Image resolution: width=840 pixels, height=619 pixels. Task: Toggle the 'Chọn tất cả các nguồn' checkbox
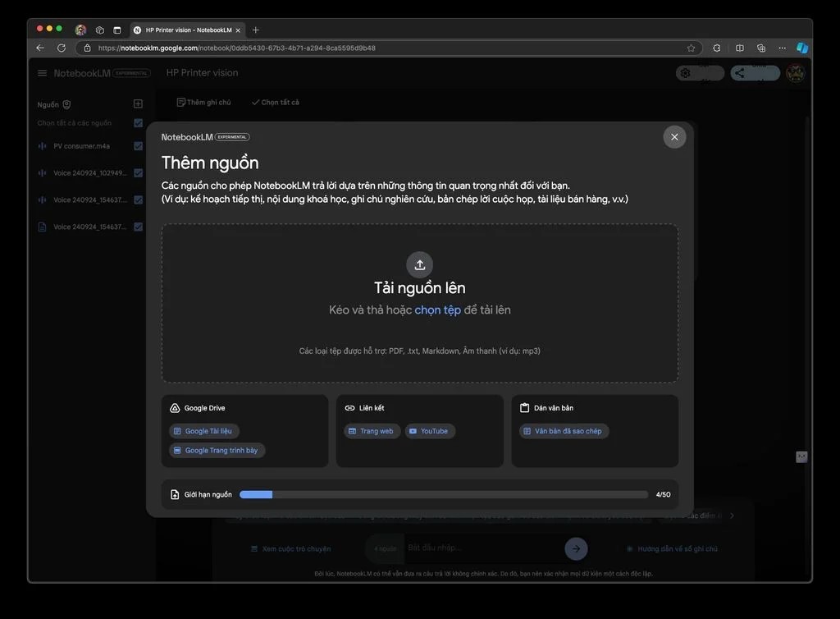pos(138,123)
